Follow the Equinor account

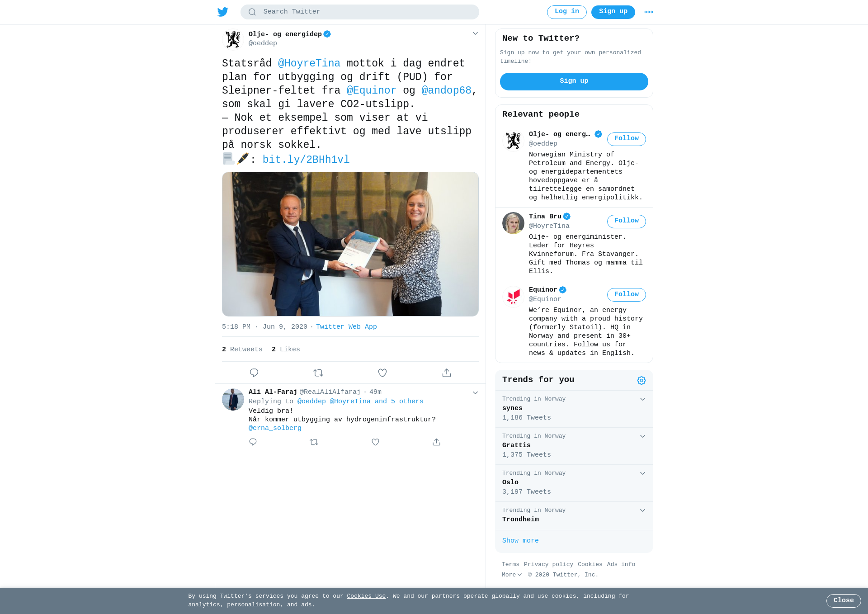[626, 294]
